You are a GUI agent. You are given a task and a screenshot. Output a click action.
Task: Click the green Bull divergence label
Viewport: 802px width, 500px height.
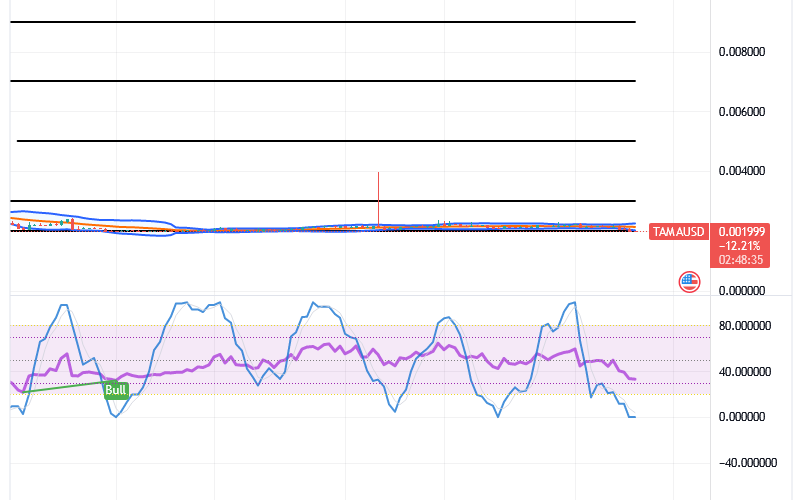(x=116, y=390)
